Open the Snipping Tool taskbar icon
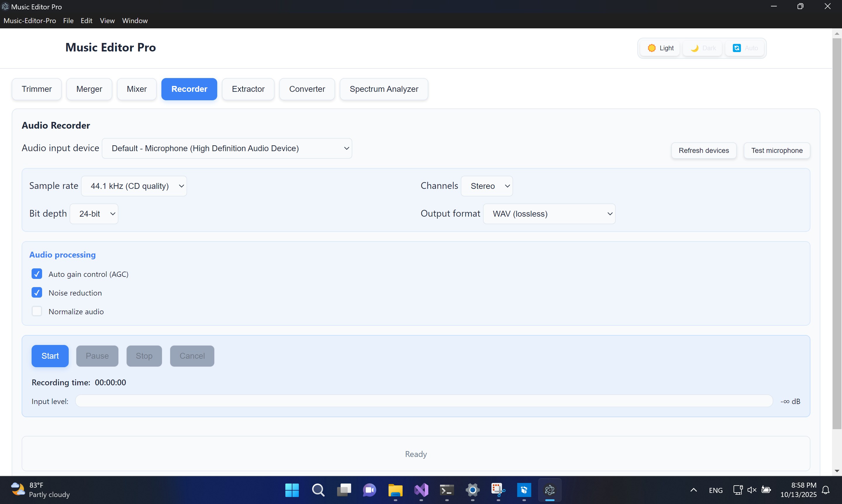 coord(498,490)
